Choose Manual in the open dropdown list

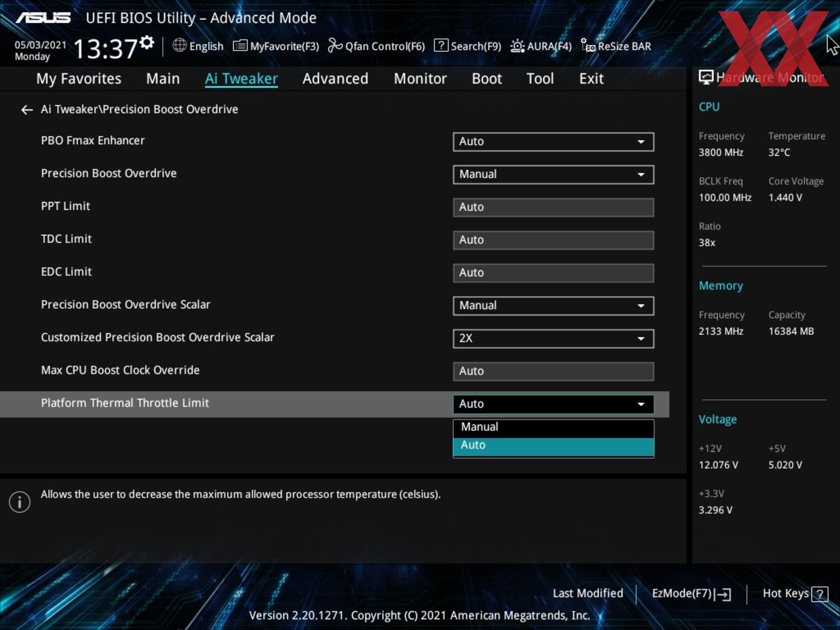click(x=553, y=427)
